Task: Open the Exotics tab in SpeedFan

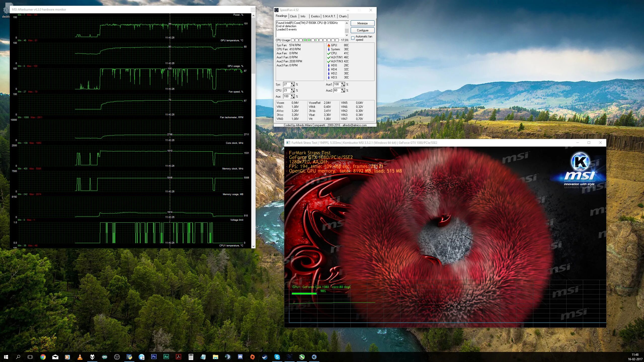Action: click(x=315, y=16)
